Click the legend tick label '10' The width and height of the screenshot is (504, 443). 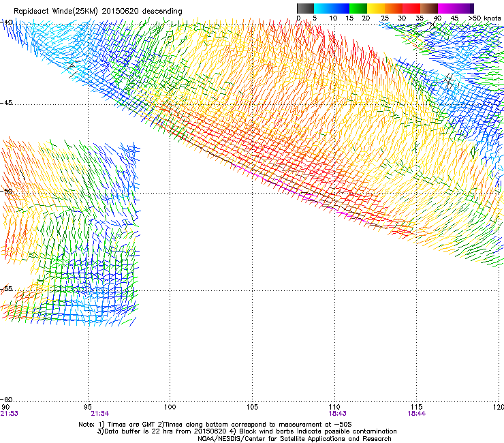333,18
